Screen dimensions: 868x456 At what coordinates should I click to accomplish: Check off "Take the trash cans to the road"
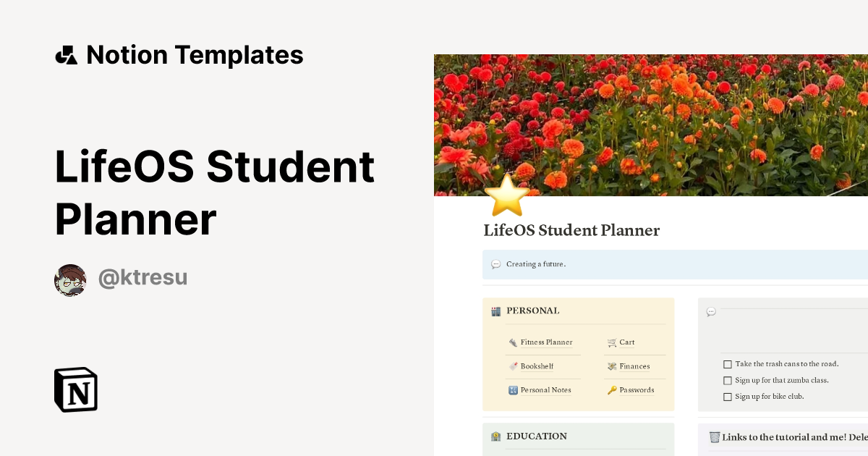(727, 364)
